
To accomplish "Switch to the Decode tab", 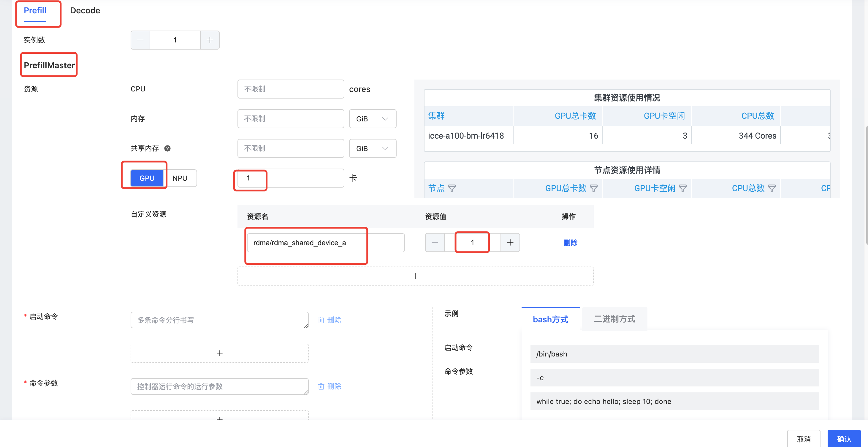I will (x=85, y=10).
